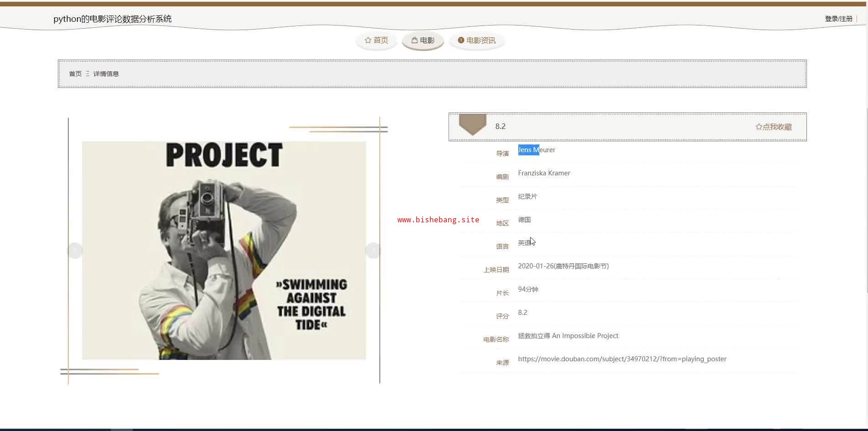Click the release date 2020-01-26 value
This screenshot has width=868, height=431.
point(563,266)
